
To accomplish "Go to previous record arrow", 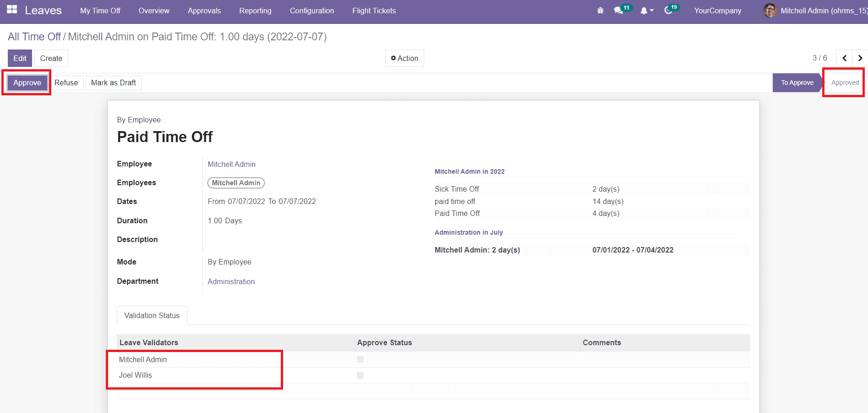I will 844,58.
